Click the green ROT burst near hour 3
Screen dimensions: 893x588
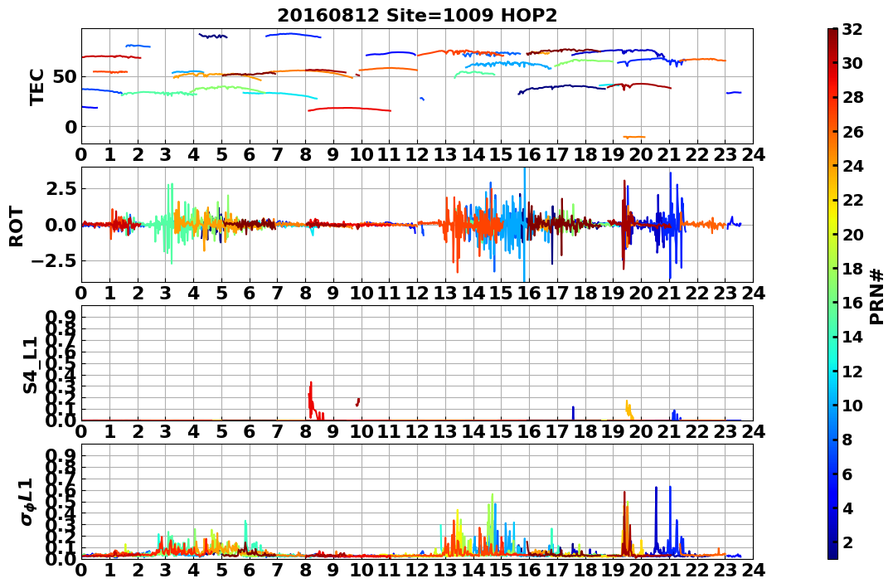[x=168, y=223]
